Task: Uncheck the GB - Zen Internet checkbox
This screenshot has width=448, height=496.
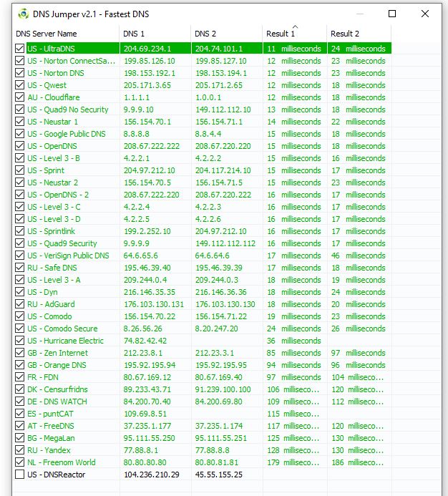Action: [x=19, y=353]
